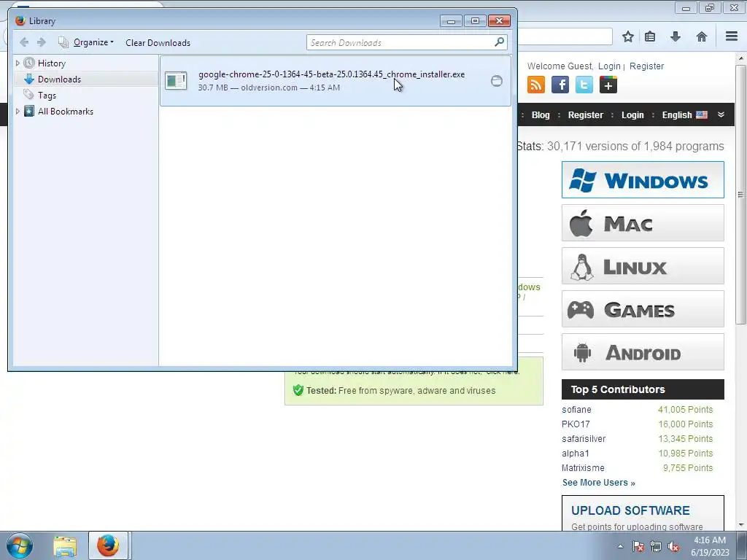The width and height of the screenshot is (747, 560).
Task: Click muted volume tray icon
Action: [673, 546]
